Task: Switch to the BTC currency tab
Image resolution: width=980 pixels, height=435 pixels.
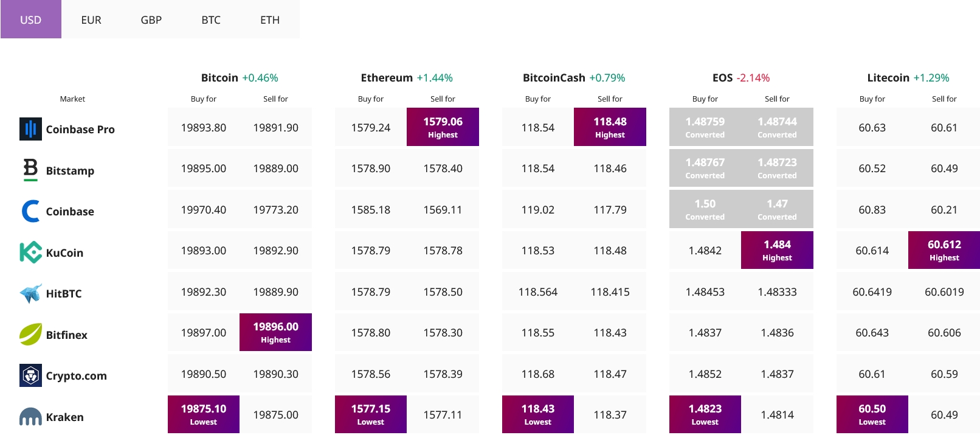Action: (211, 19)
